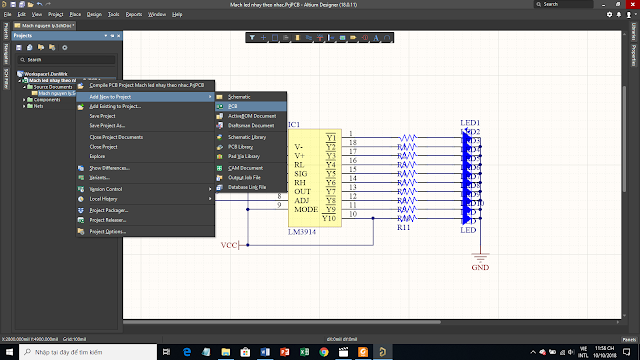Screen dimensions: 640x360
Task: Expand the Components folder in the project tree
Action: coord(24,100)
